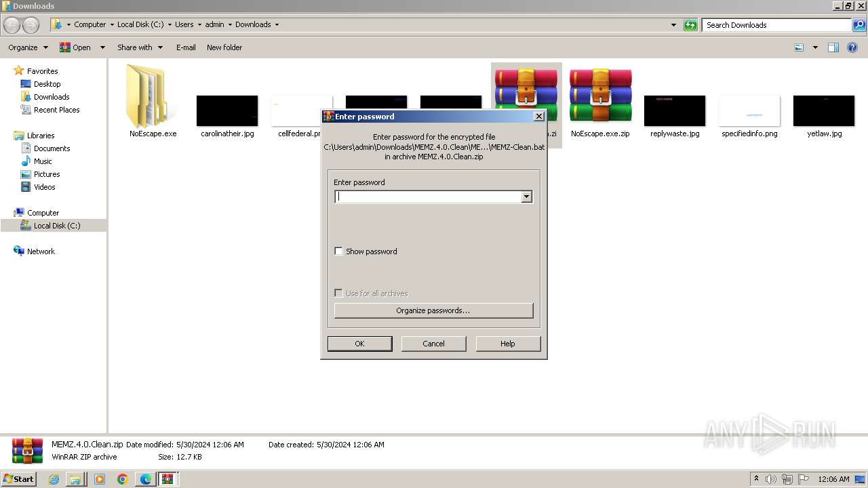Viewport: 868px width, 488px height.
Task: Select the carolinatheir.jpg thumbnail
Action: coord(227,110)
